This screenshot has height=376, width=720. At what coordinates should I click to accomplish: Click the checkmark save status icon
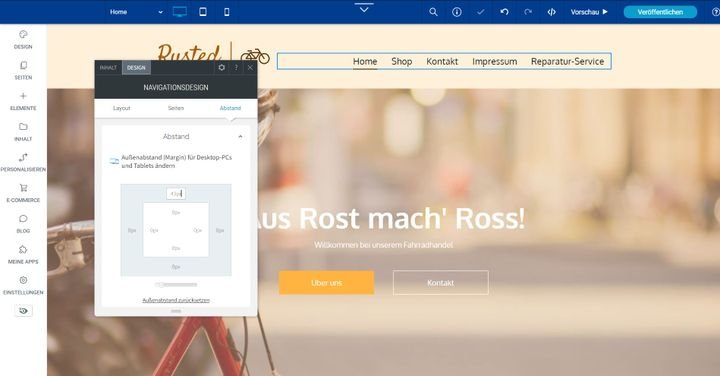click(480, 12)
